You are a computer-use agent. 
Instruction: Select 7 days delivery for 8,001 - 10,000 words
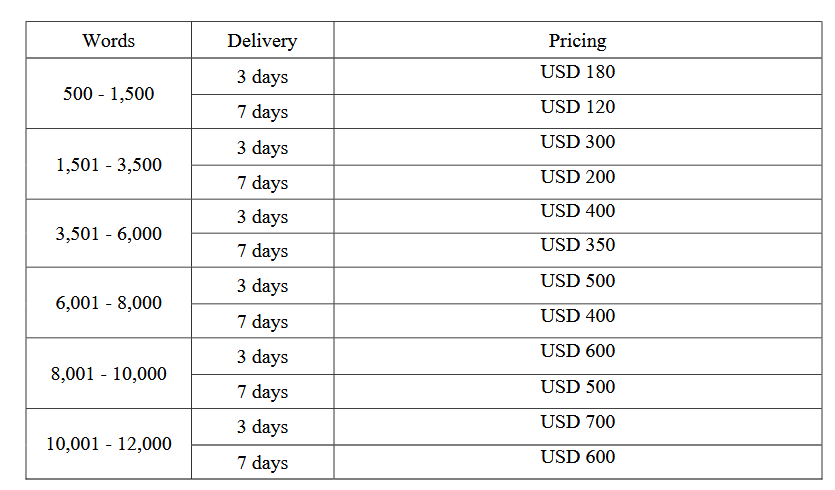(262, 392)
